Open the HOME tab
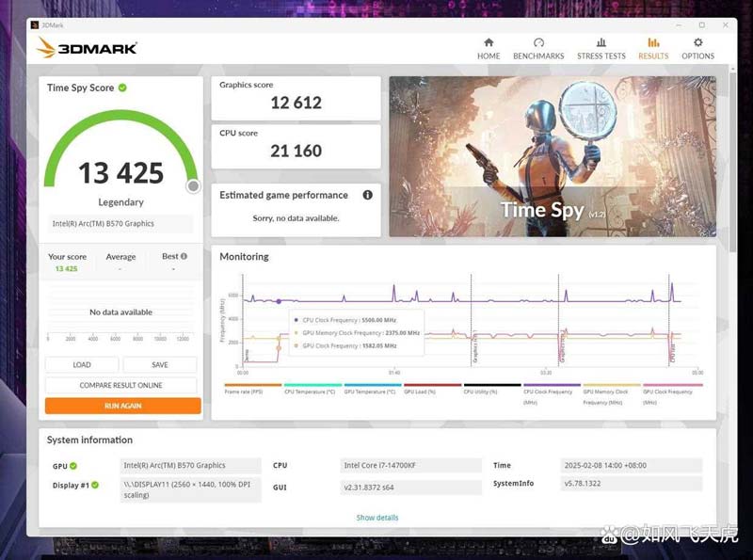Viewport: 753px width, 560px height. click(489, 49)
